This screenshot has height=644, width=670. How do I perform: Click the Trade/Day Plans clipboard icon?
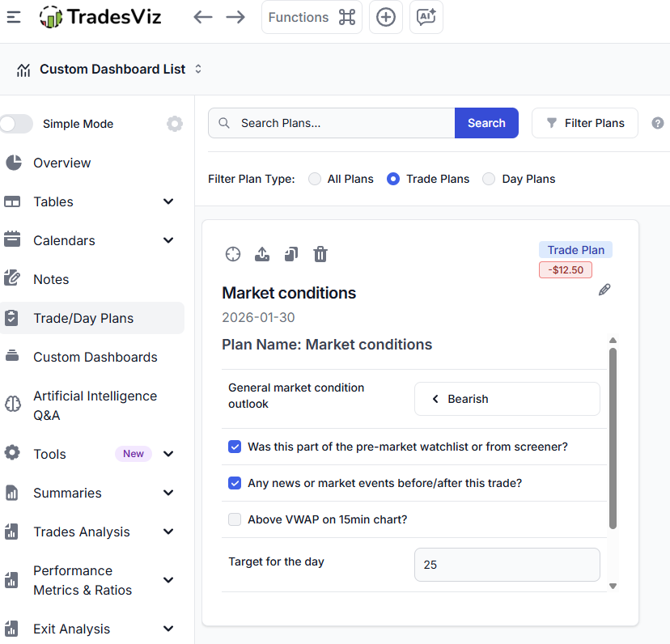coord(11,318)
